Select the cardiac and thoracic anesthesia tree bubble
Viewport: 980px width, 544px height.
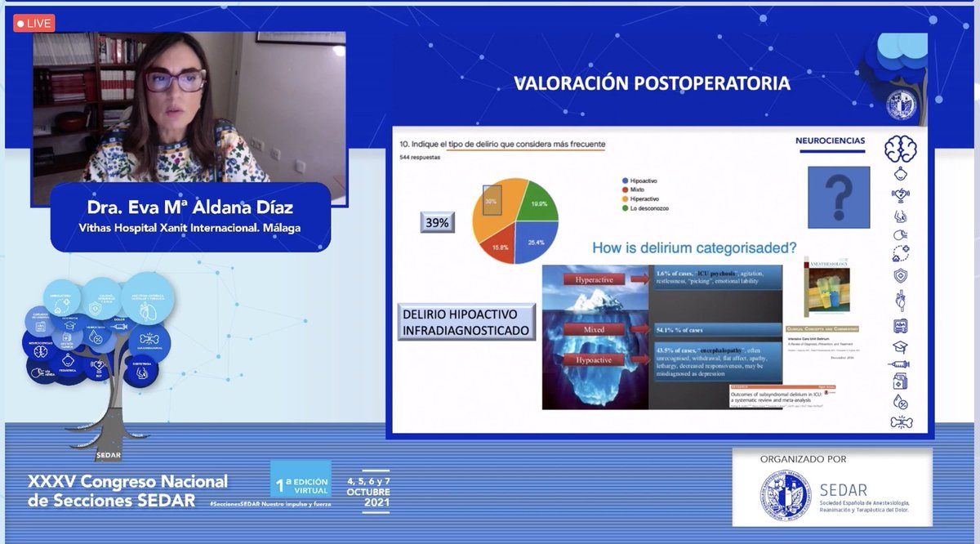(x=148, y=297)
